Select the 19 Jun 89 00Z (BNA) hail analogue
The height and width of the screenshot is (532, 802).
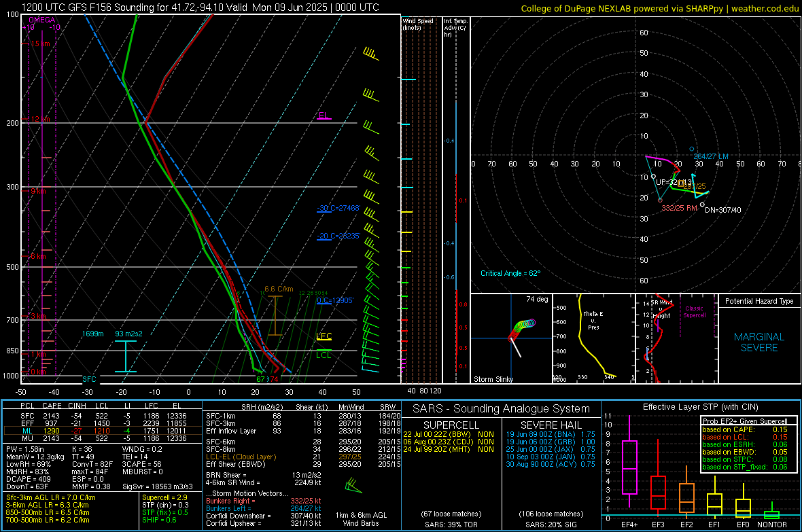(551, 434)
